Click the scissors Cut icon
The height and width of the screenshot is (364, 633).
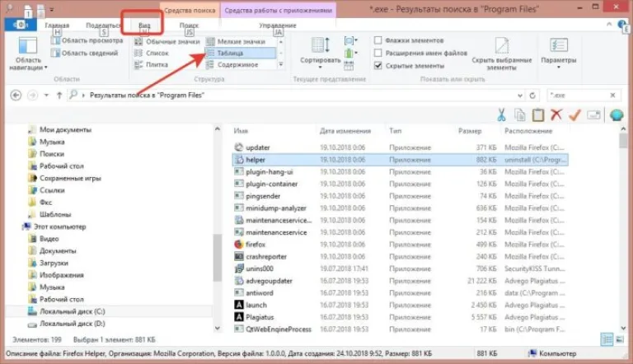pos(501,115)
